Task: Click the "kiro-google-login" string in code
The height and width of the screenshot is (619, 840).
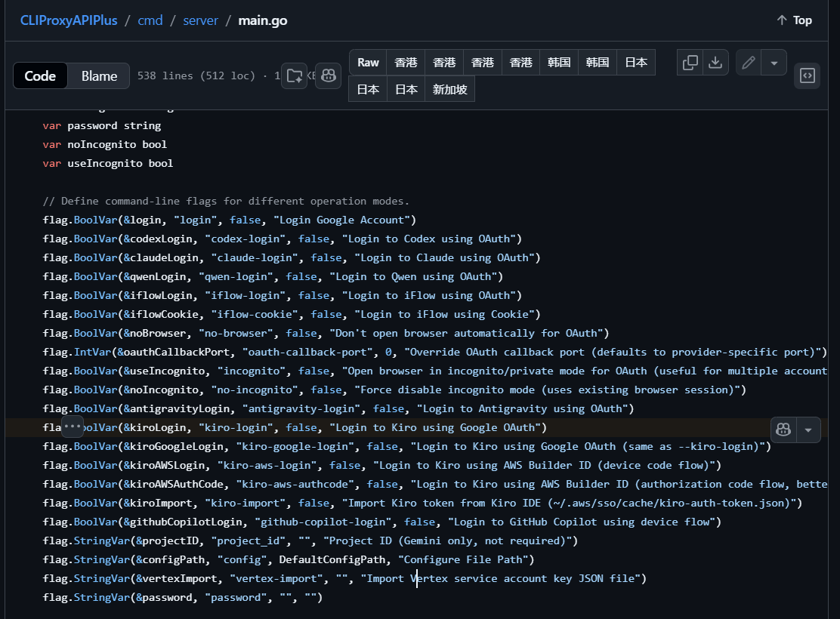Action: click(295, 446)
